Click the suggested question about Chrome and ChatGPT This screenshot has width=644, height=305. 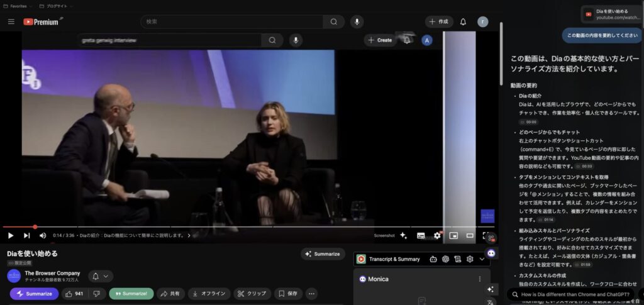(x=570, y=294)
